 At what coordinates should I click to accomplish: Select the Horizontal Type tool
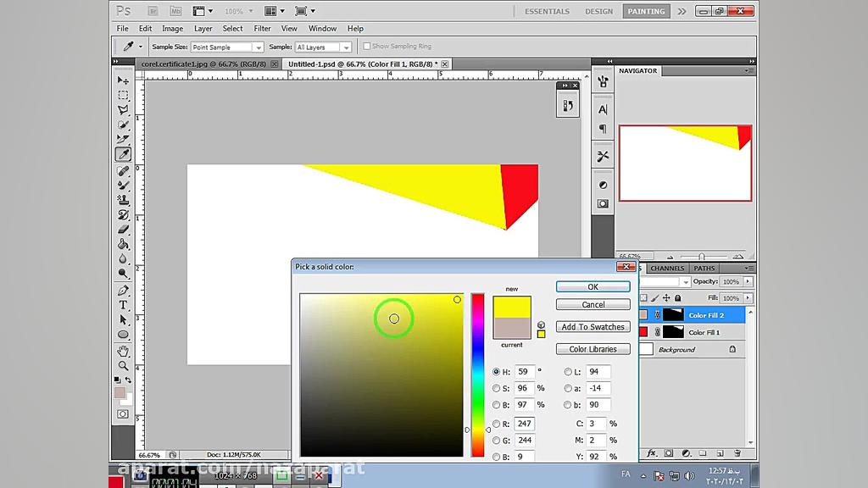(x=123, y=305)
